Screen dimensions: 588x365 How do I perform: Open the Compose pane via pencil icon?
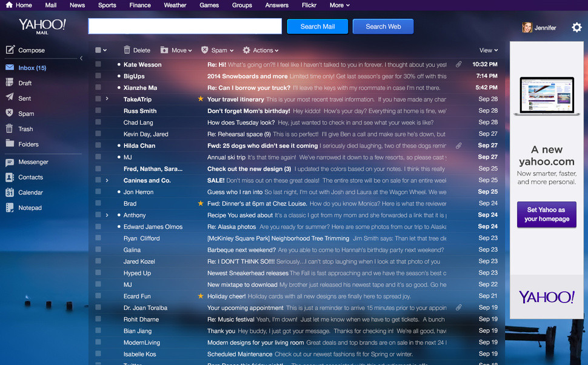click(12, 50)
